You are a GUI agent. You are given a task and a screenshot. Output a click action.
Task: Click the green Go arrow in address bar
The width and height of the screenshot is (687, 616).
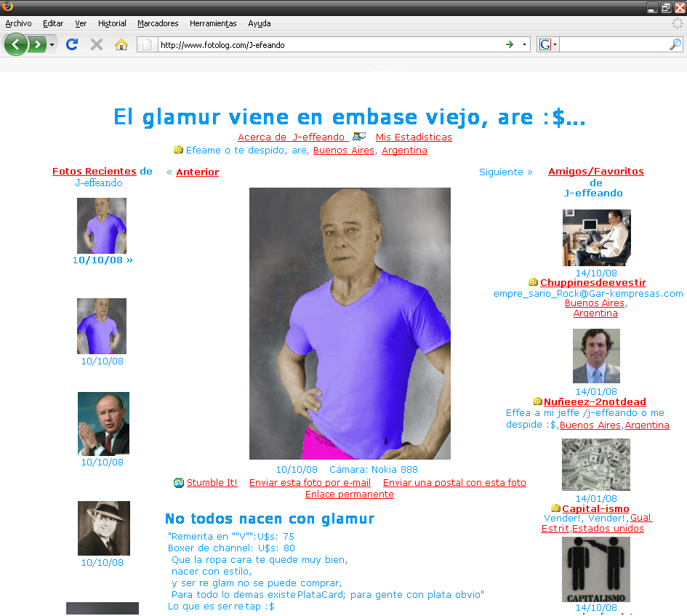510,44
